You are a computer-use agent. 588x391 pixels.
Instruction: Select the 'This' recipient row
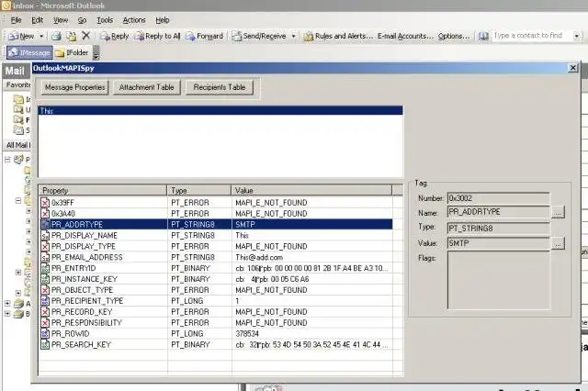click(220, 111)
